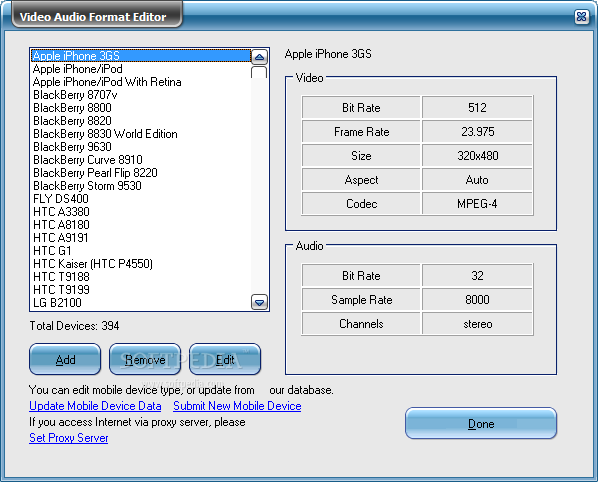
Task: Open Set Proxy Server link
Action: pyautogui.click(x=69, y=438)
